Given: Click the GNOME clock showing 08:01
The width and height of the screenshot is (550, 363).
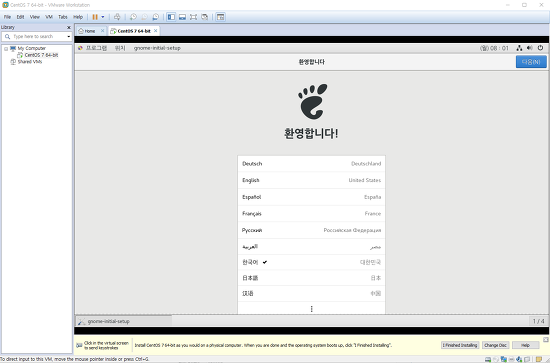Looking at the screenshot, I should point(494,48).
